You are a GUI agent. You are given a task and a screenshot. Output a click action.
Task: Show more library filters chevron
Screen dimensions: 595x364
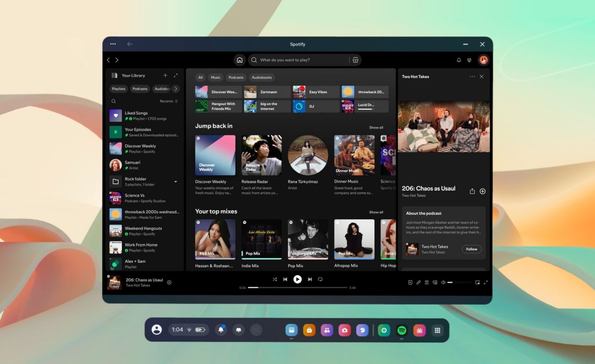176,89
